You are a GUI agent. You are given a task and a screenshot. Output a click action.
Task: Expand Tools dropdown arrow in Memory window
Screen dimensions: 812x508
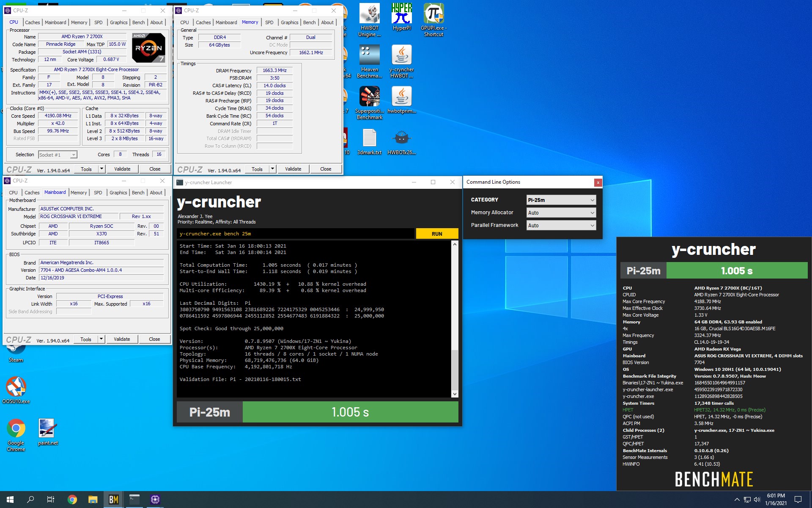(x=272, y=169)
